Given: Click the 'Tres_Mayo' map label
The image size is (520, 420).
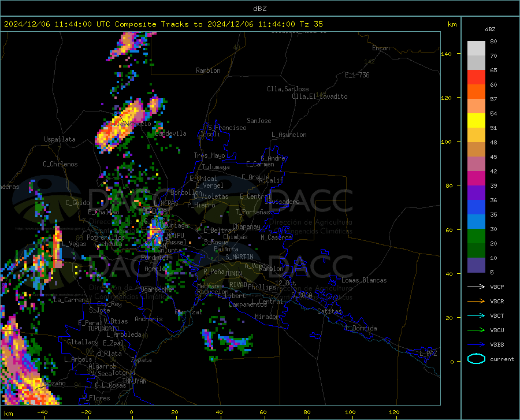Looking at the screenshot, I should tap(209, 155).
